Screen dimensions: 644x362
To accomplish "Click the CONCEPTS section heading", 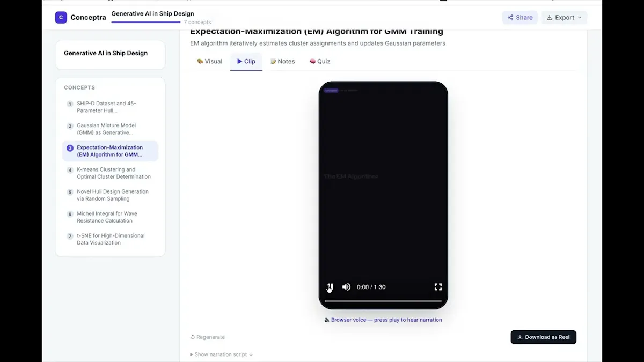I will pyautogui.click(x=79, y=87).
